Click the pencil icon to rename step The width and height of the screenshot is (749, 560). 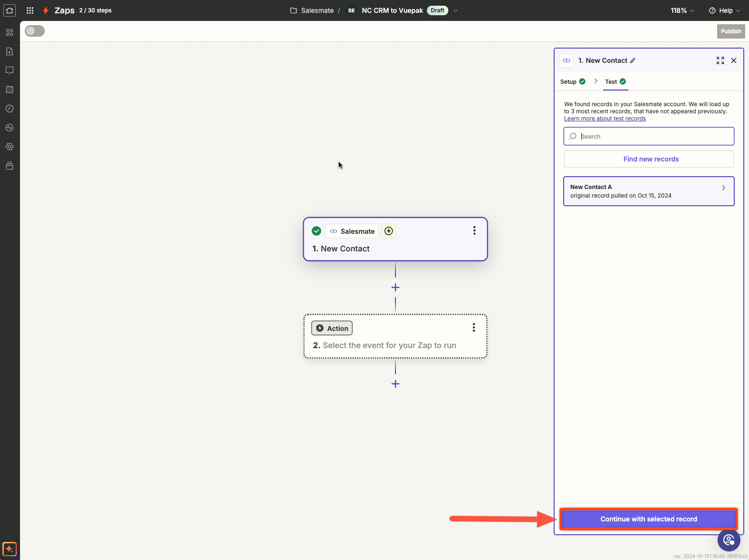point(633,60)
